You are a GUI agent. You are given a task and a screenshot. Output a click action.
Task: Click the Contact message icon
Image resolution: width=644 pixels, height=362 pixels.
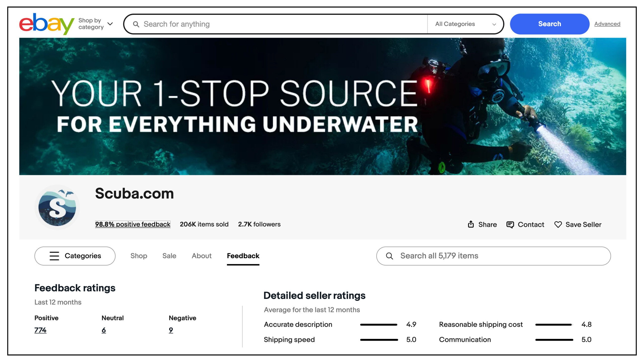pyautogui.click(x=510, y=224)
